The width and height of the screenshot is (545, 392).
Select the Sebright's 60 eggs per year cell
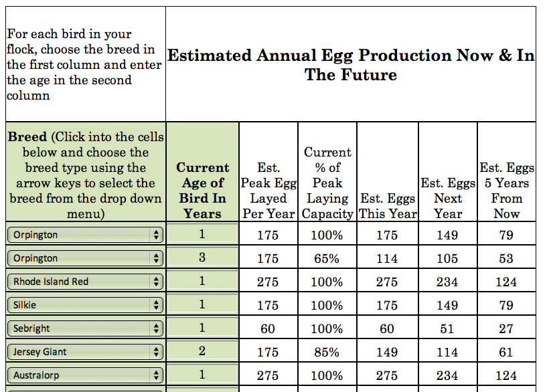(268, 328)
